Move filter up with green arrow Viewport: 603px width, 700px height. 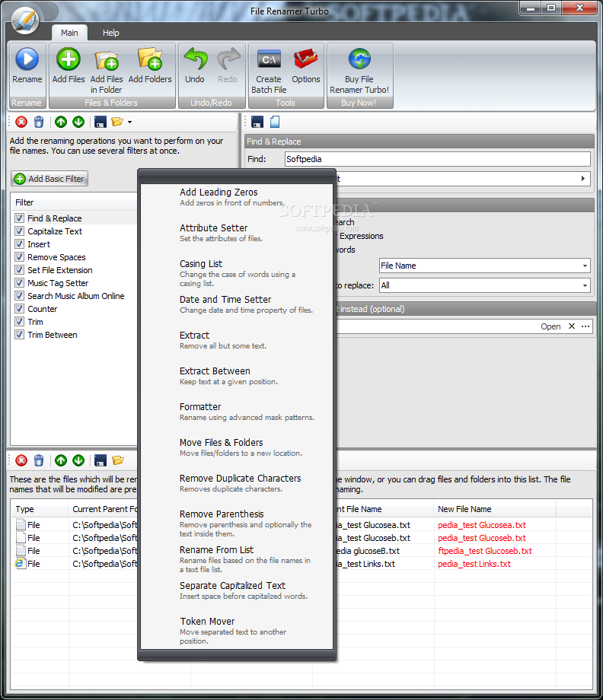[61, 122]
